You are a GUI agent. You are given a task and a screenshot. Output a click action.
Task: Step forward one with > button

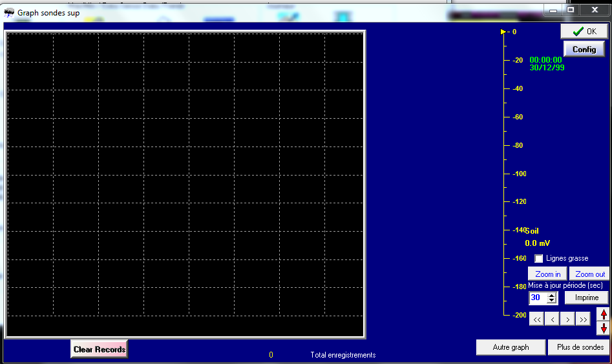point(567,319)
